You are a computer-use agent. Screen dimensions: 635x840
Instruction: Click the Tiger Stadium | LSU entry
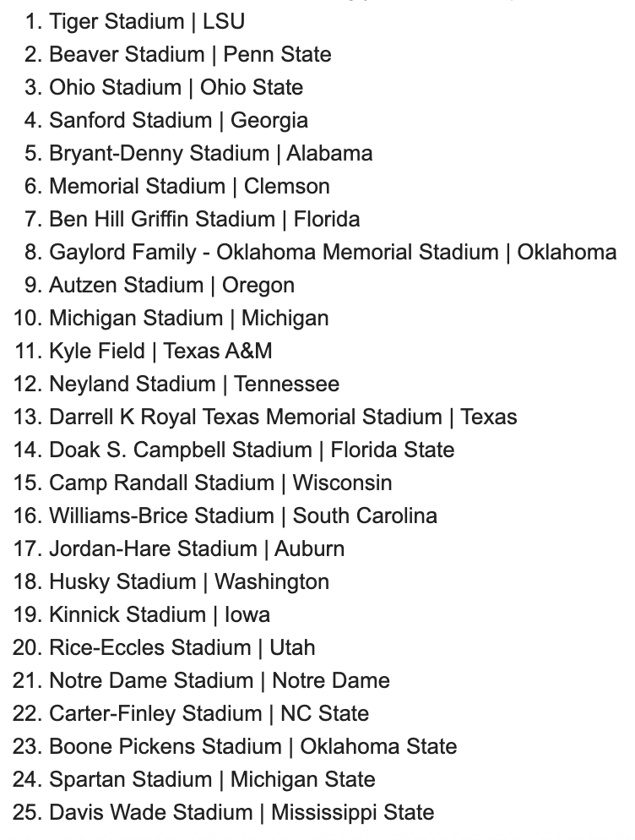147,22
